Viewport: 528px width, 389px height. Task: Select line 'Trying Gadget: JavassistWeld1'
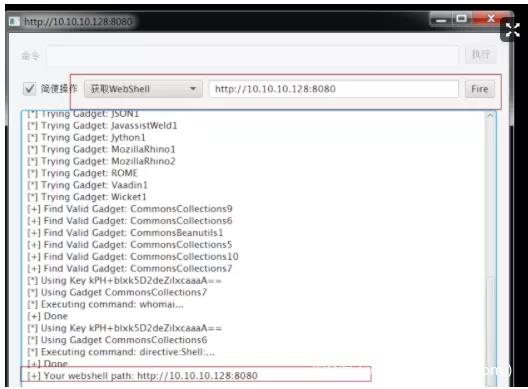pyautogui.click(x=102, y=126)
